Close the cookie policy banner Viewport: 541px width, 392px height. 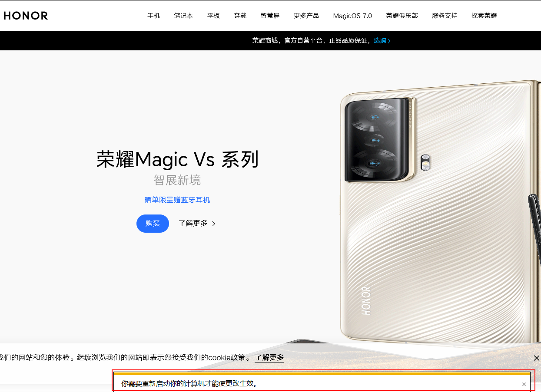pyautogui.click(x=536, y=358)
